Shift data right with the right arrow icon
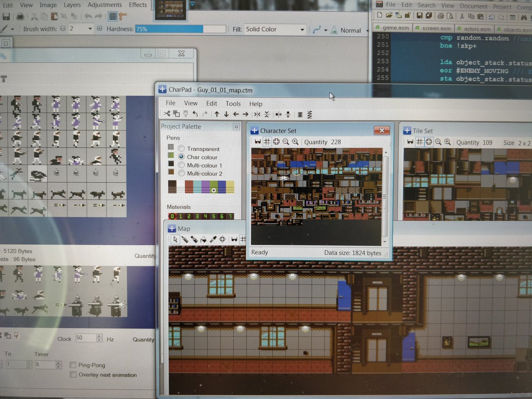The height and width of the screenshot is (399, 532). (245, 114)
